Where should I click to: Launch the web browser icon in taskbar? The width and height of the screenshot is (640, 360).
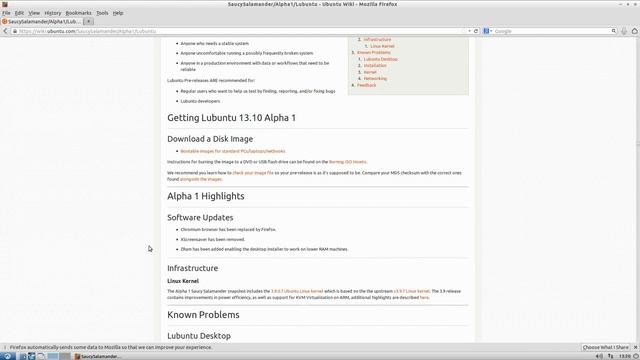[x=32, y=356]
